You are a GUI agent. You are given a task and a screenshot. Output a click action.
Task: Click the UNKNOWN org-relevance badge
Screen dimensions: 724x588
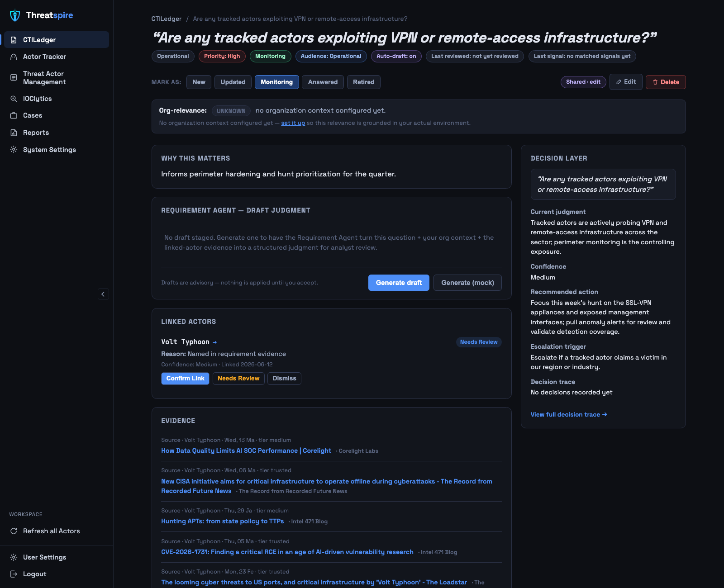(x=231, y=111)
